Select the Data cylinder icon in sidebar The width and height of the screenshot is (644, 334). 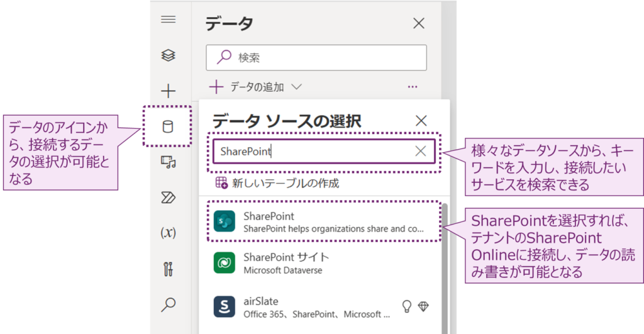point(168,126)
